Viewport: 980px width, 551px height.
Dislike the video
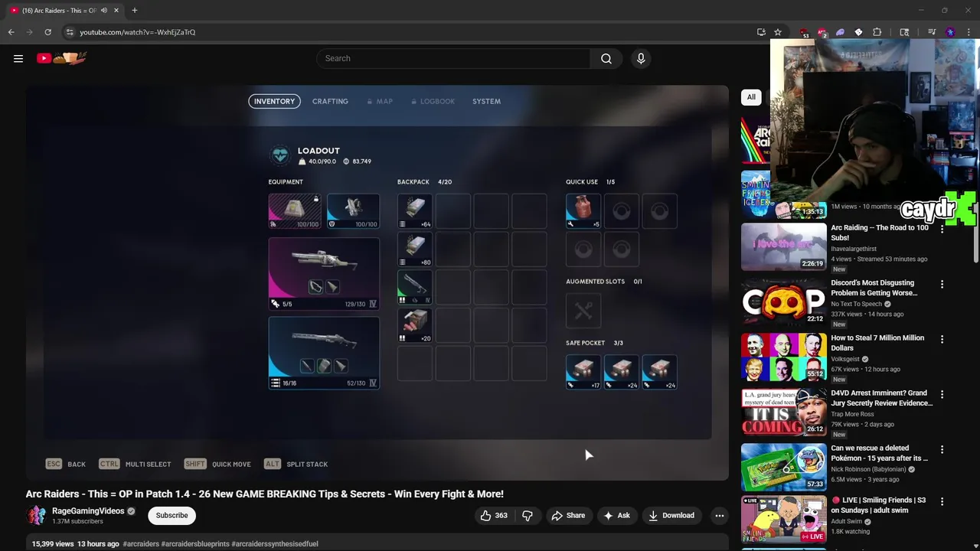527,516
